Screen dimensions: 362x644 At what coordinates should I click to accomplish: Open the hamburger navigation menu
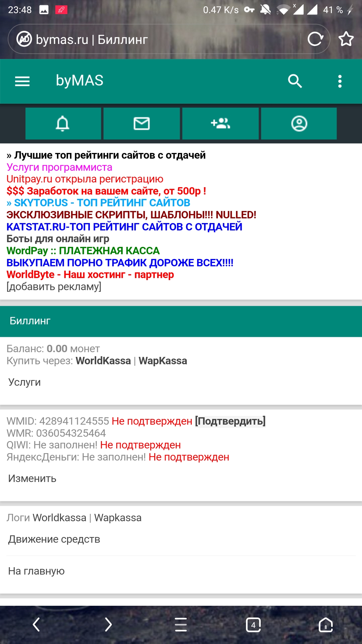coord(22,81)
